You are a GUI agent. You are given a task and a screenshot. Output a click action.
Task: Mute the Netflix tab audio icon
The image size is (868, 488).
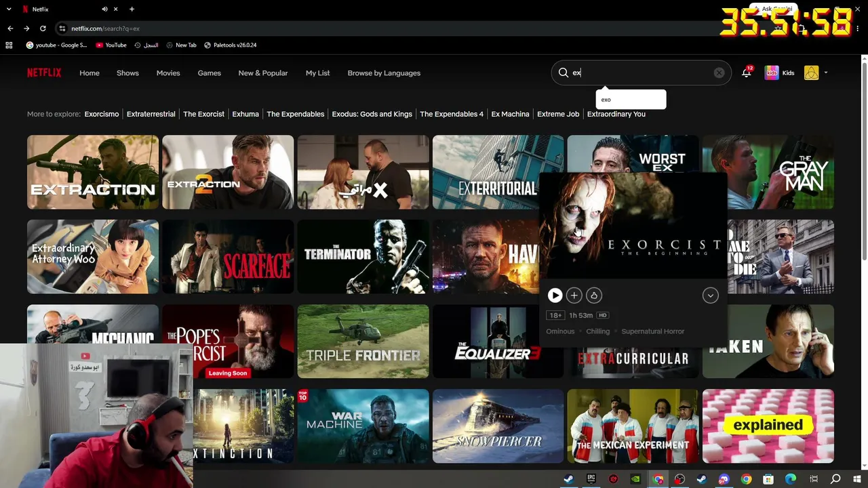click(105, 9)
